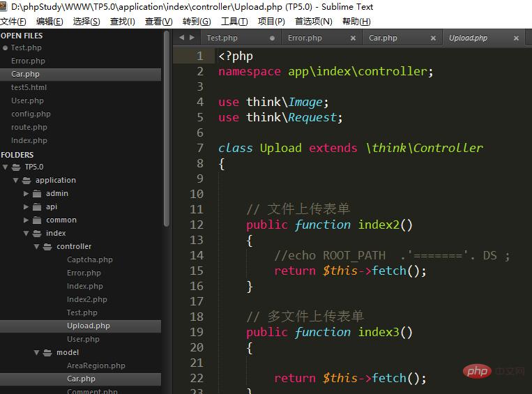The image size is (532, 394).
Task: Switch to the Test.php tab
Action: (222, 38)
